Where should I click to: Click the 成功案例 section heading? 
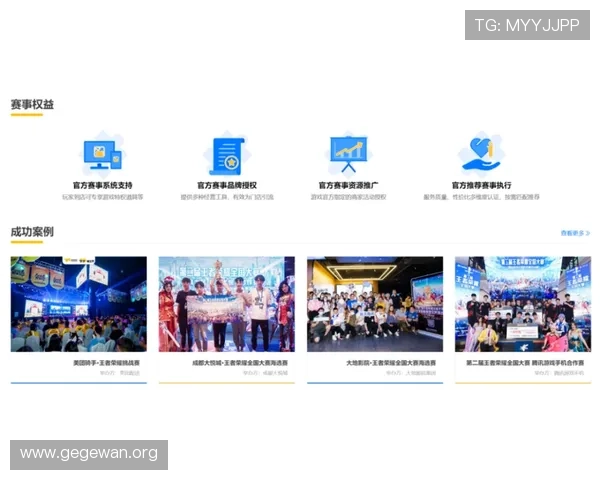point(32,232)
